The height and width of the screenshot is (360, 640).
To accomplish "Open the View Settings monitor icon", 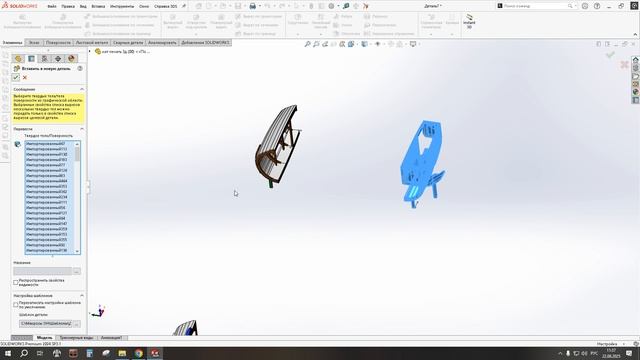I will [x=413, y=44].
